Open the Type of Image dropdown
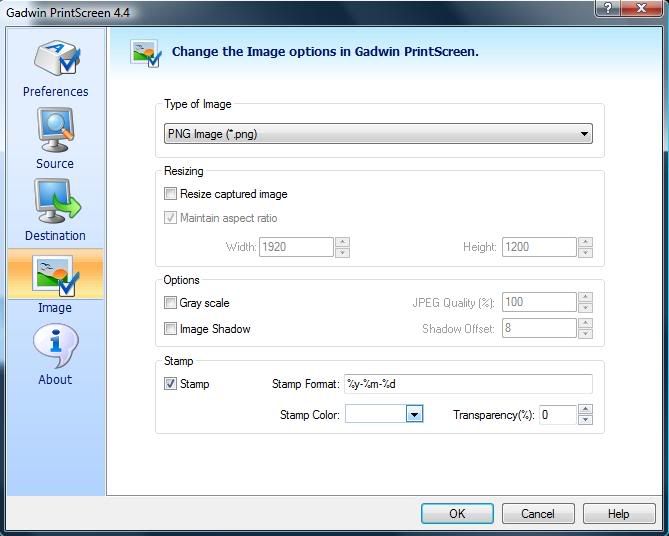The height and width of the screenshot is (536, 669). [x=378, y=134]
